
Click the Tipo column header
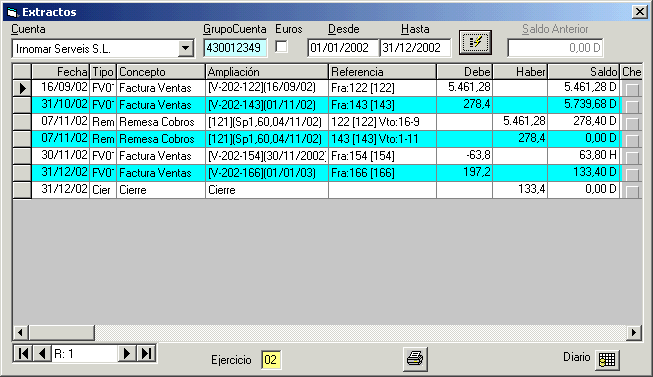103,72
